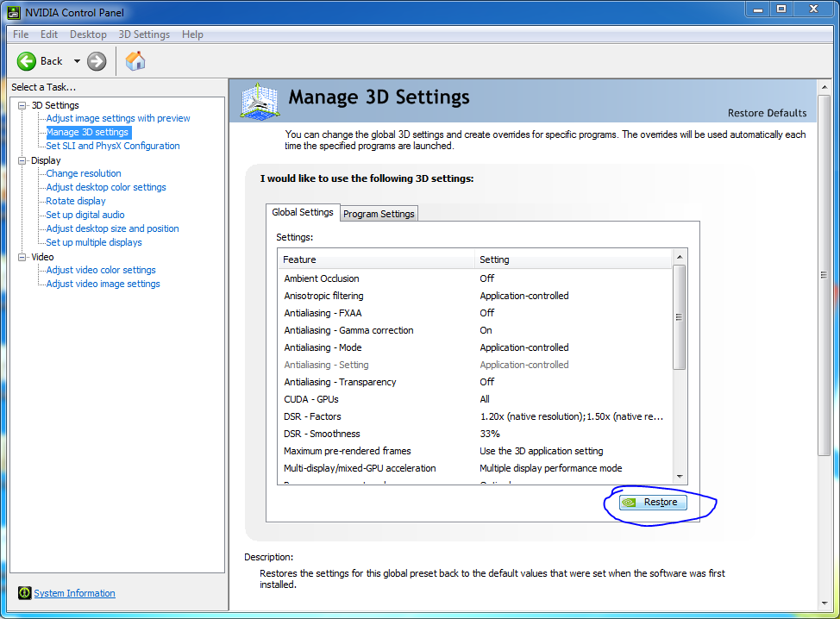Image resolution: width=840 pixels, height=619 pixels.
Task: Click the Manage 3D Settings header icon
Action: [x=260, y=101]
